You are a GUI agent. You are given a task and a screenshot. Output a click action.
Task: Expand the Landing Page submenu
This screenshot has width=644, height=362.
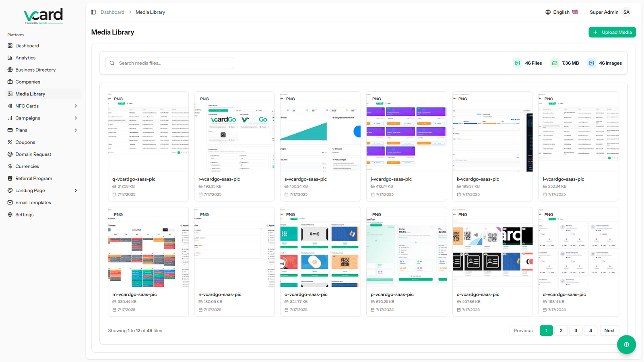76,191
